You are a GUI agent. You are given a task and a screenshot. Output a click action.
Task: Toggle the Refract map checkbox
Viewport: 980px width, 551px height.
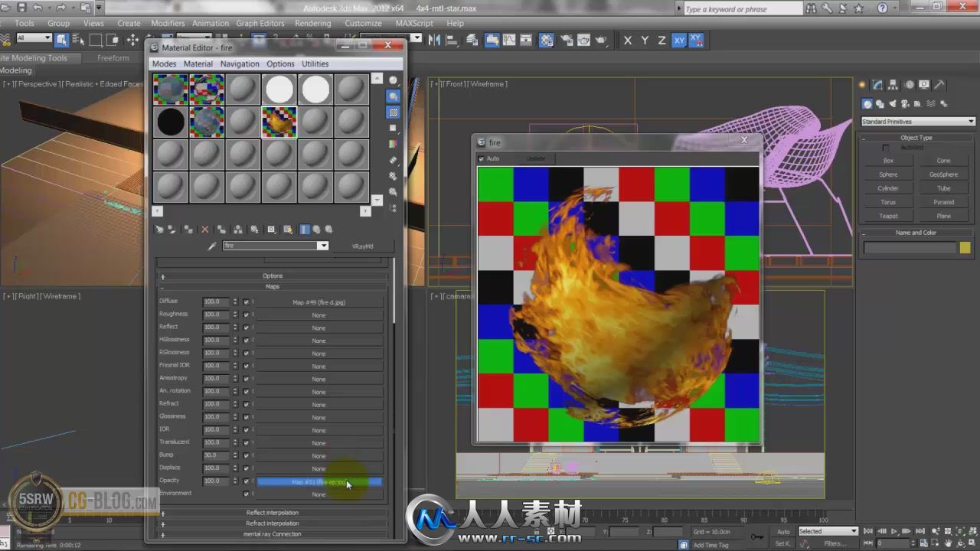point(247,404)
